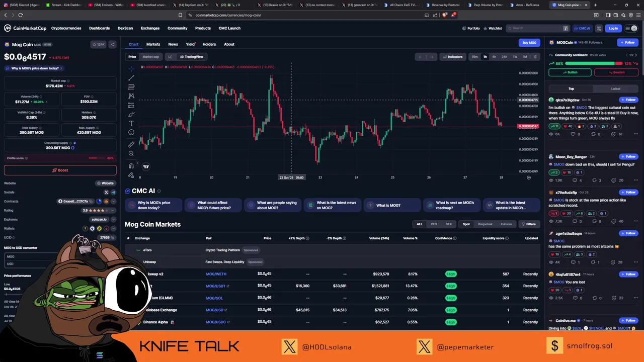Open the emoji sticker chart tool

[131, 132]
